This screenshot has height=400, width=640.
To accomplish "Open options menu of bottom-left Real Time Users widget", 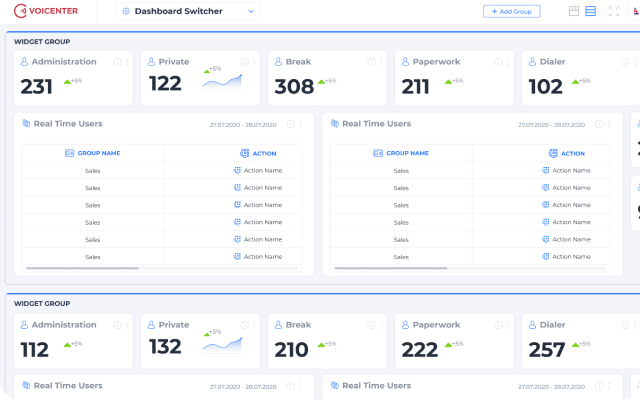I will click(300, 386).
